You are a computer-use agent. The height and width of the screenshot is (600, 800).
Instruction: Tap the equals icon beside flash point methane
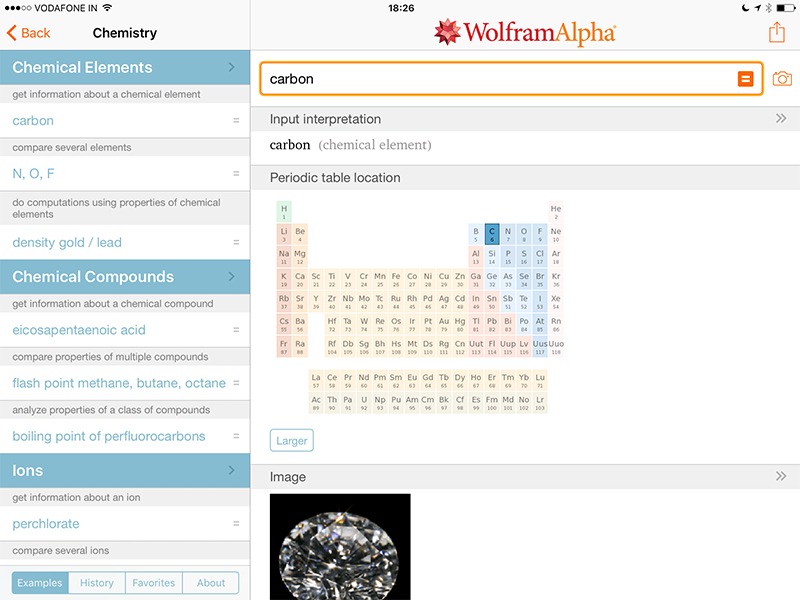click(236, 383)
